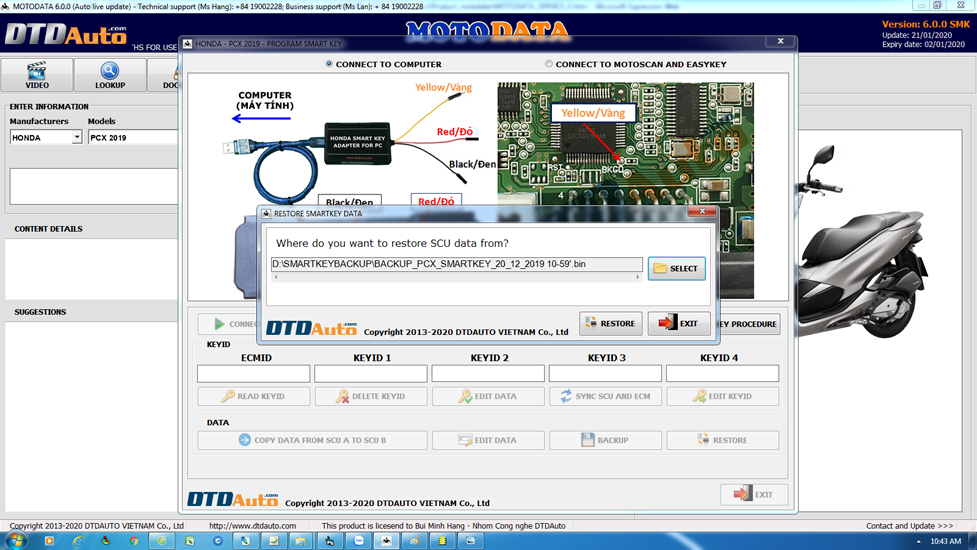977x550 pixels.
Task: Close the Restore Smartkey Data dialog
Action: pyautogui.click(x=702, y=212)
